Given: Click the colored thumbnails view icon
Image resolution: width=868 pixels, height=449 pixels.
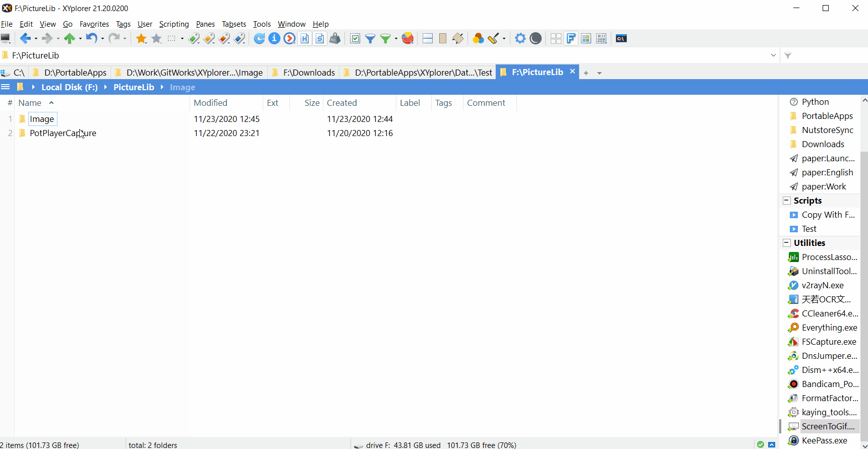Looking at the screenshot, I should click(586, 38).
